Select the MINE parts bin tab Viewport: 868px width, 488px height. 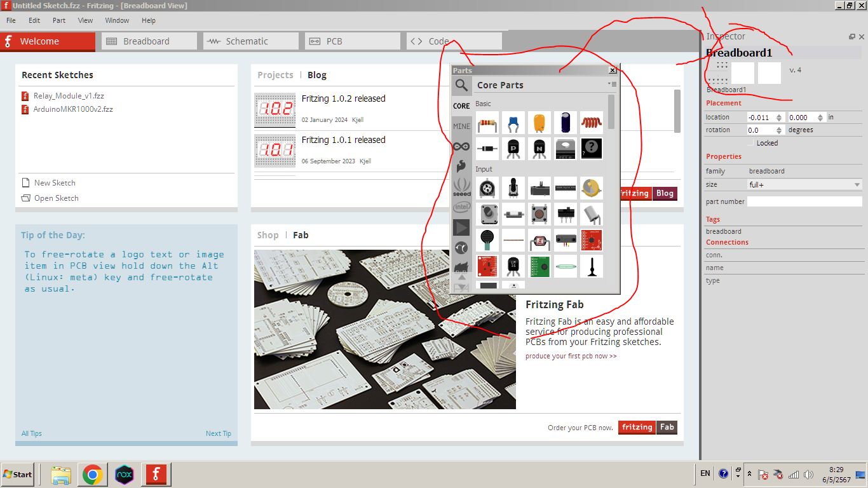tap(461, 126)
